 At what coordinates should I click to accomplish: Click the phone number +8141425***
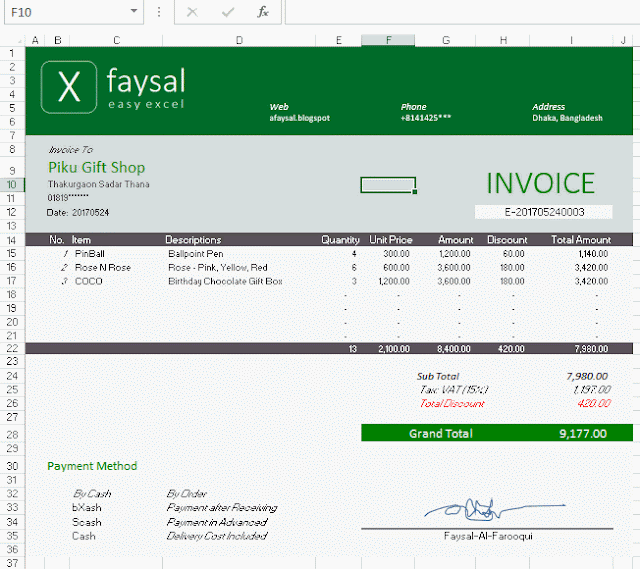[426, 118]
